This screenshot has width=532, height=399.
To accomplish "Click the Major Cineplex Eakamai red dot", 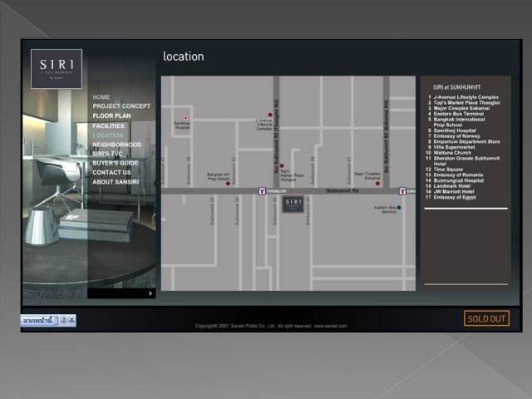I will point(377,184).
